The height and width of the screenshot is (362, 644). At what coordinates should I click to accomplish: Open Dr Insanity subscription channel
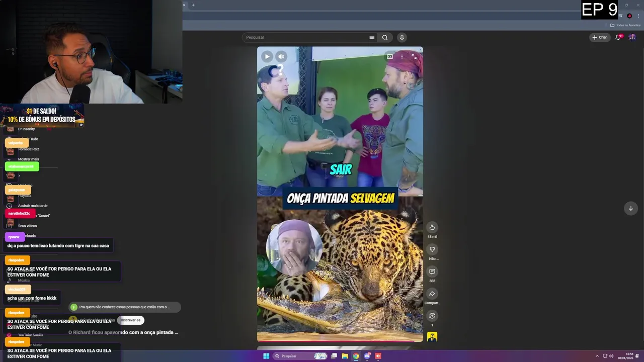pos(26,129)
